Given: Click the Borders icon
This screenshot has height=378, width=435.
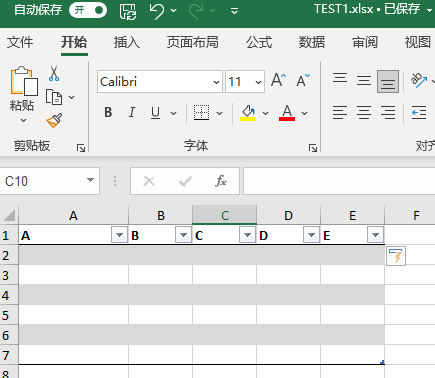Looking at the screenshot, I should [x=201, y=113].
